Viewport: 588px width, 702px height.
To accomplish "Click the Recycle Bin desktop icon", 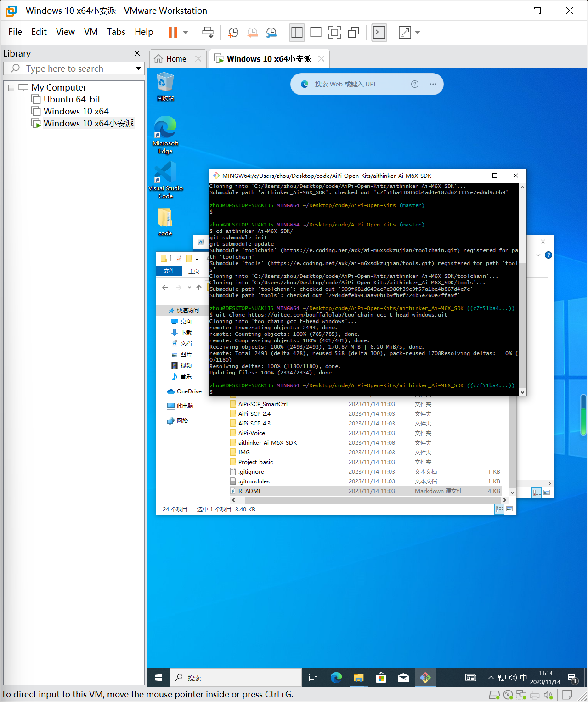I will coord(165,86).
